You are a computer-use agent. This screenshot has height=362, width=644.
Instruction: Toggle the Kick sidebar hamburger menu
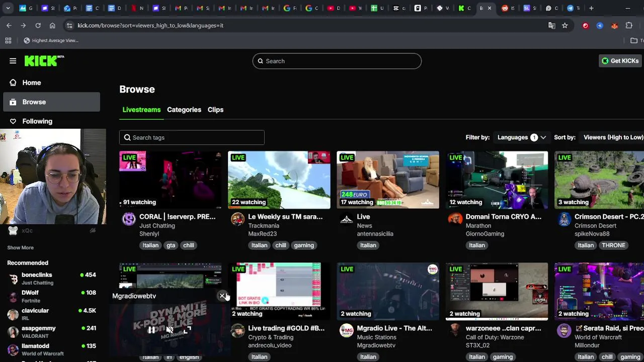click(x=13, y=61)
